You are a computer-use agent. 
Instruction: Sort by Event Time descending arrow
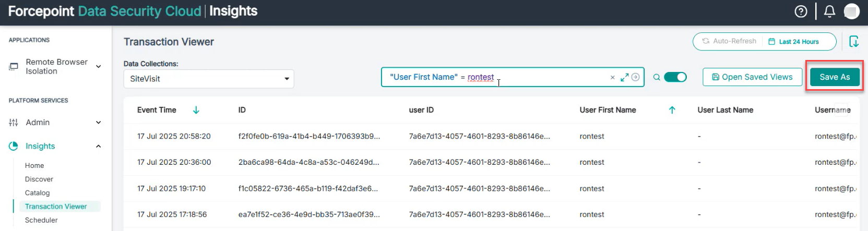(196, 110)
